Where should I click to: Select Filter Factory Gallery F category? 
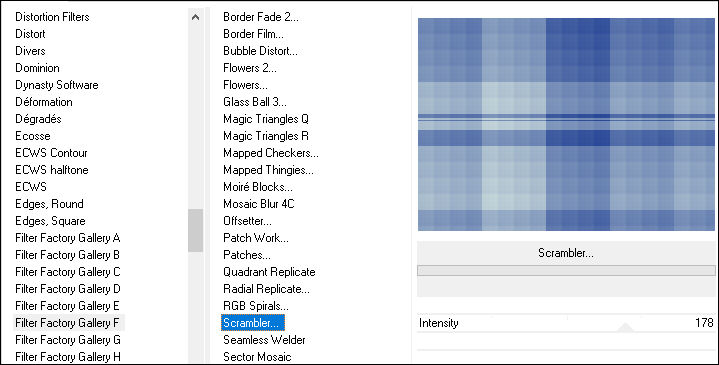pos(68,323)
